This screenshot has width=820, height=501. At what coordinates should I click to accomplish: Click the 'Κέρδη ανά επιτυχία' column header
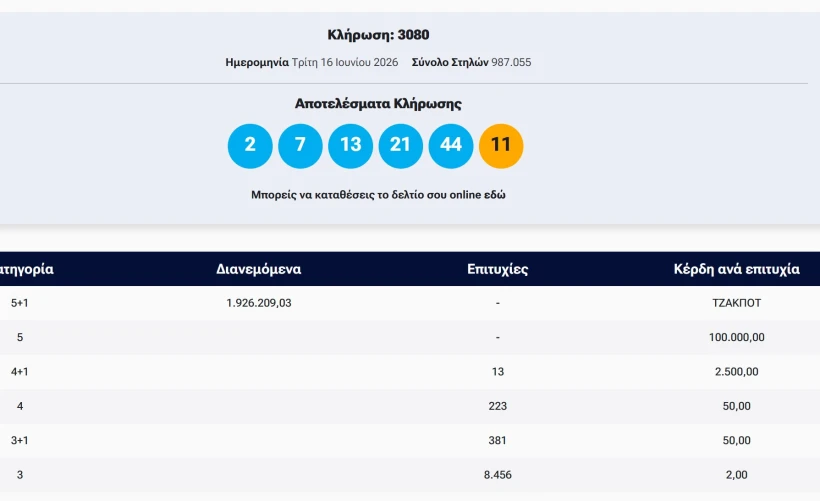click(x=736, y=269)
